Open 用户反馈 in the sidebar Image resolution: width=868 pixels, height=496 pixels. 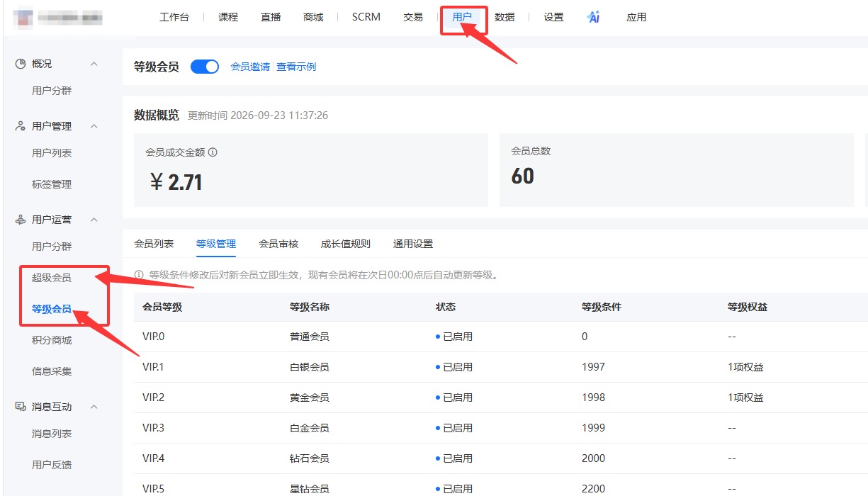point(52,465)
